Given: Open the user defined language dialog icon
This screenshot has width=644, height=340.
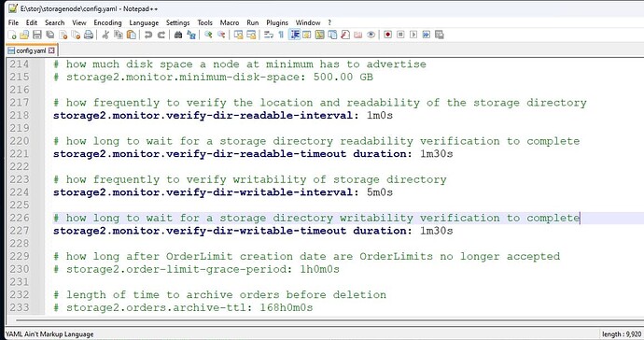Looking at the screenshot, I should click(307, 35).
